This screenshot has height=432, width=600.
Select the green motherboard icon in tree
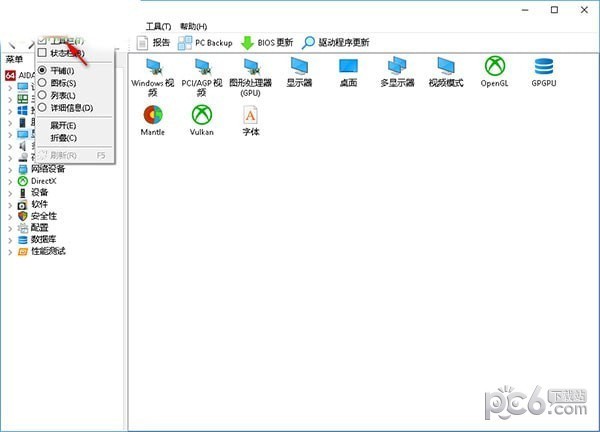(x=23, y=99)
